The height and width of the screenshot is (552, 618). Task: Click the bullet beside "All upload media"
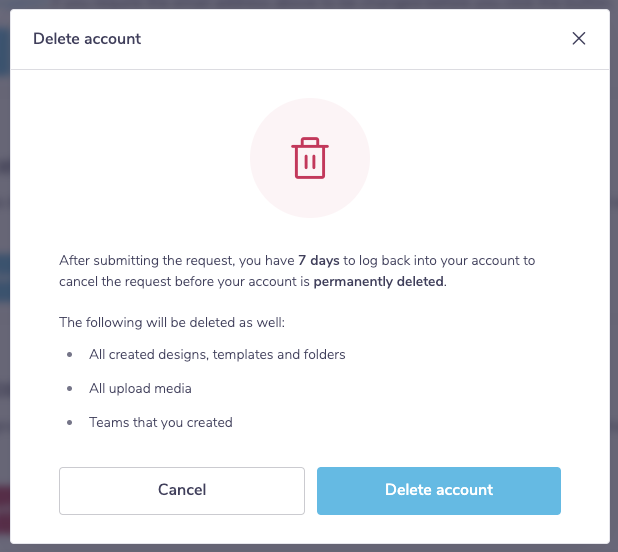click(70, 389)
